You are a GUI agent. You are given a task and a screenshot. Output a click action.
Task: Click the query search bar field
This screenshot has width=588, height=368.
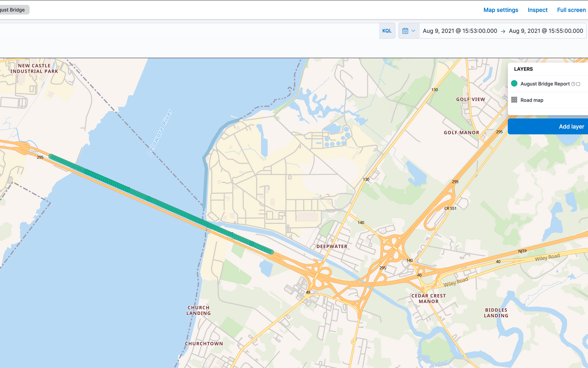[x=188, y=31]
